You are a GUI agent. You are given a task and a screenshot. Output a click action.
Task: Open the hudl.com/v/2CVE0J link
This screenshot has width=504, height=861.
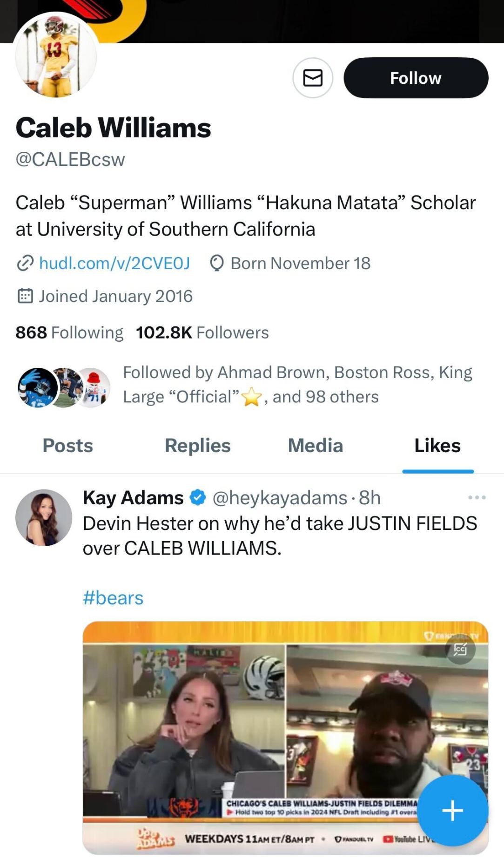coord(114,263)
